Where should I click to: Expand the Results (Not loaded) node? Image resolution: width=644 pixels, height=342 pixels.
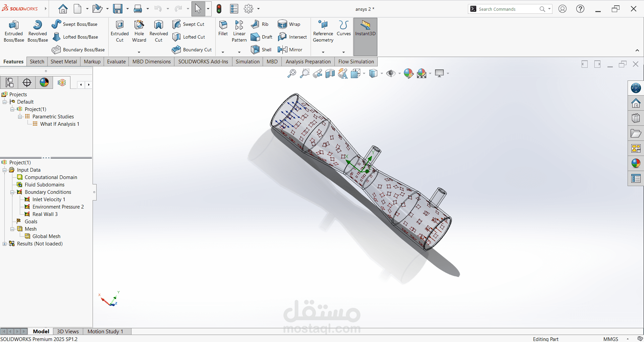[5, 244]
